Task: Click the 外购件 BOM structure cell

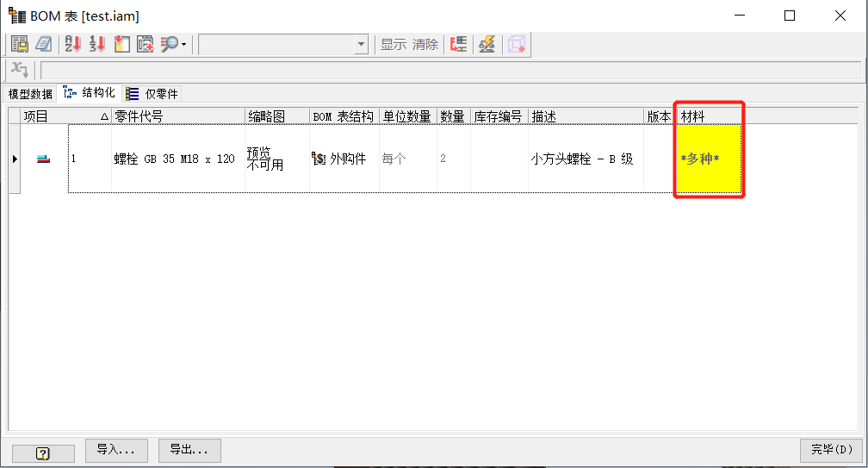Action: point(344,159)
